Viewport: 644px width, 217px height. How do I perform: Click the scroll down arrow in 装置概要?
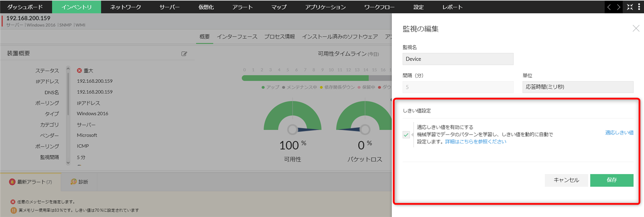68,163
